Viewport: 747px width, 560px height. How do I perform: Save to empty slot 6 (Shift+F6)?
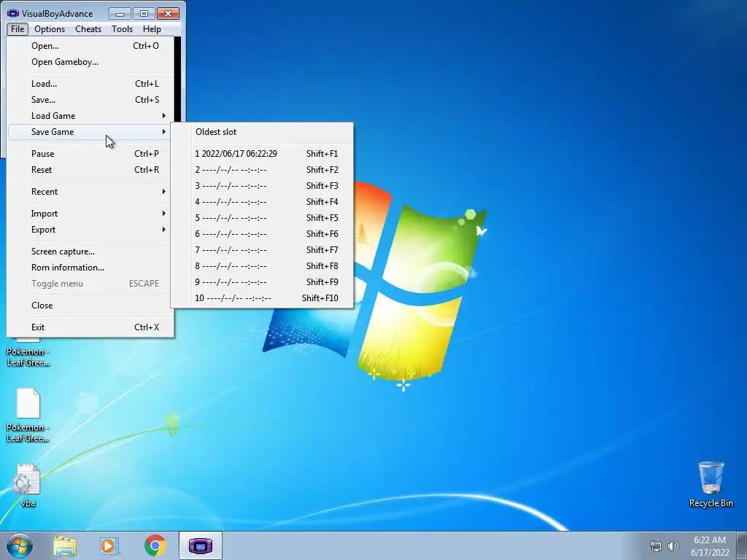pyautogui.click(x=262, y=234)
